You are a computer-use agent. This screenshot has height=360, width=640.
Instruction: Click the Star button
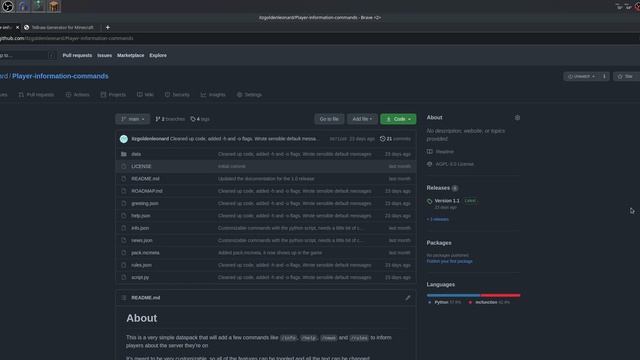[627, 76]
